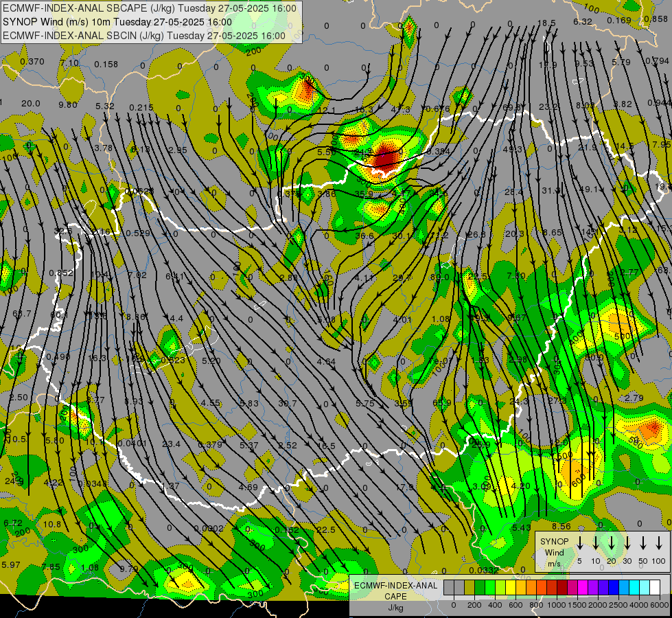
Task: Pick the dark red swatch after the 1000 tick
Action: click(562, 588)
